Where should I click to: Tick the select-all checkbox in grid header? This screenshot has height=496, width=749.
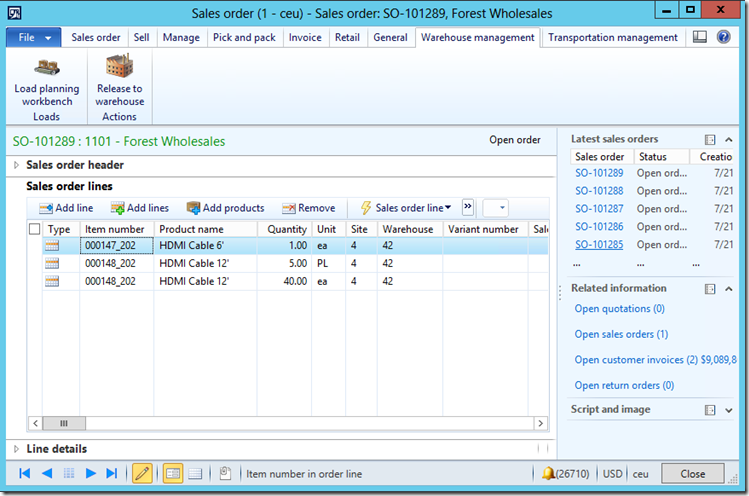(35, 229)
